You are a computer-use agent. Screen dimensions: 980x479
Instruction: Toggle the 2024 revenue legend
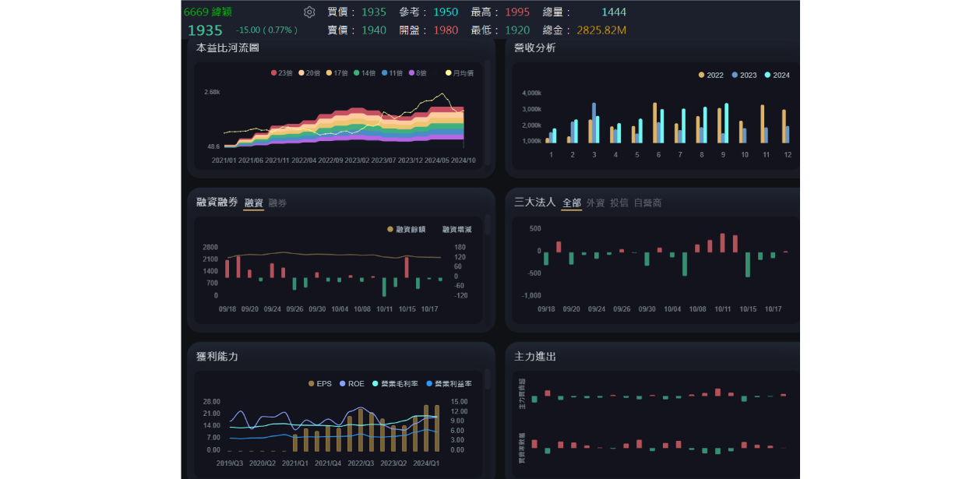[777, 76]
